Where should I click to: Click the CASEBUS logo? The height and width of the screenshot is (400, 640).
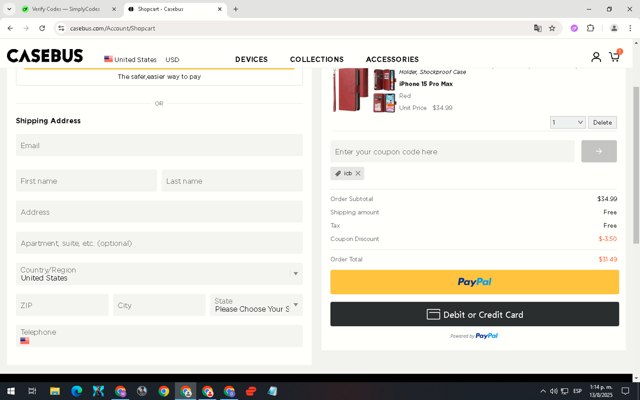coord(45,56)
